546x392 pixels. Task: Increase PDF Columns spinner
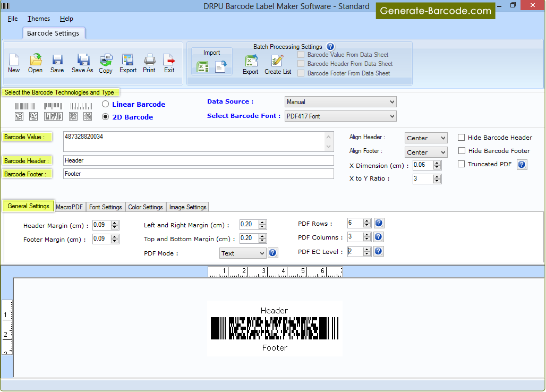pyautogui.click(x=366, y=235)
